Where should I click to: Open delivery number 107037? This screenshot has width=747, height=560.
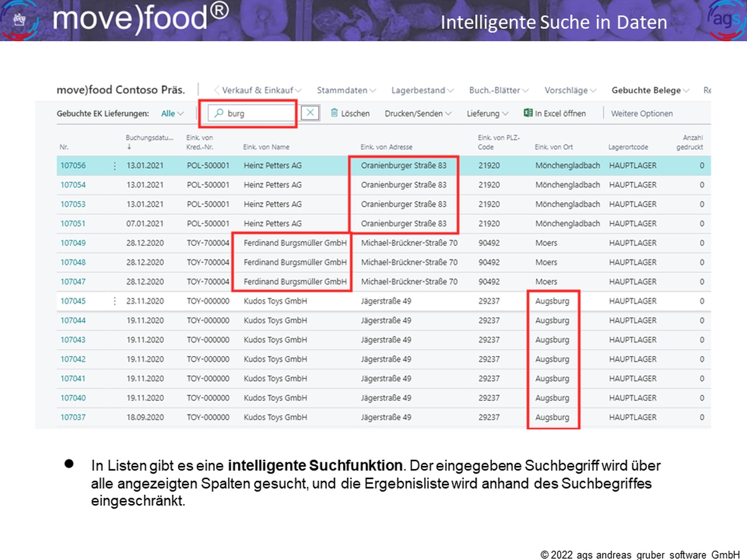point(73,418)
